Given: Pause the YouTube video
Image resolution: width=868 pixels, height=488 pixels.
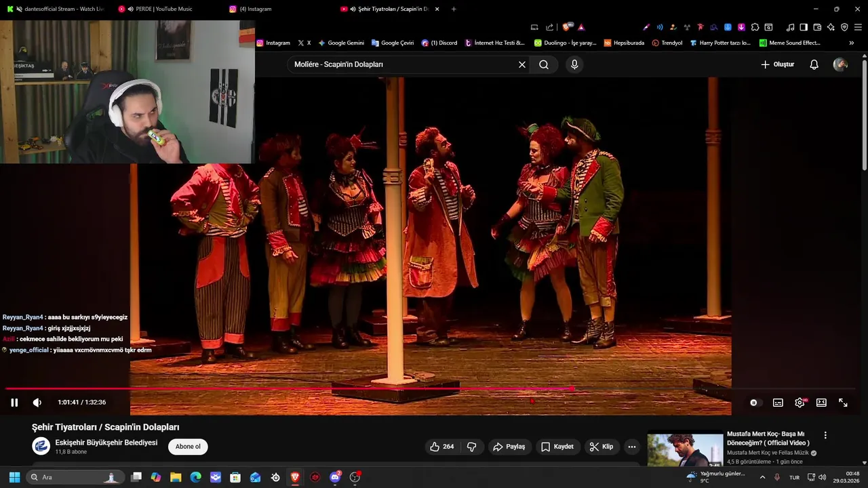Looking at the screenshot, I should (14, 403).
